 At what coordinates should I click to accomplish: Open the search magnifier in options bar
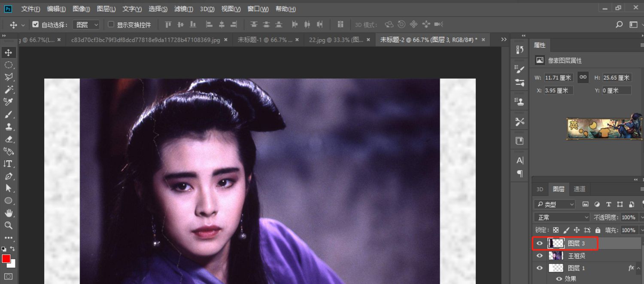pyautogui.click(x=619, y=24)
